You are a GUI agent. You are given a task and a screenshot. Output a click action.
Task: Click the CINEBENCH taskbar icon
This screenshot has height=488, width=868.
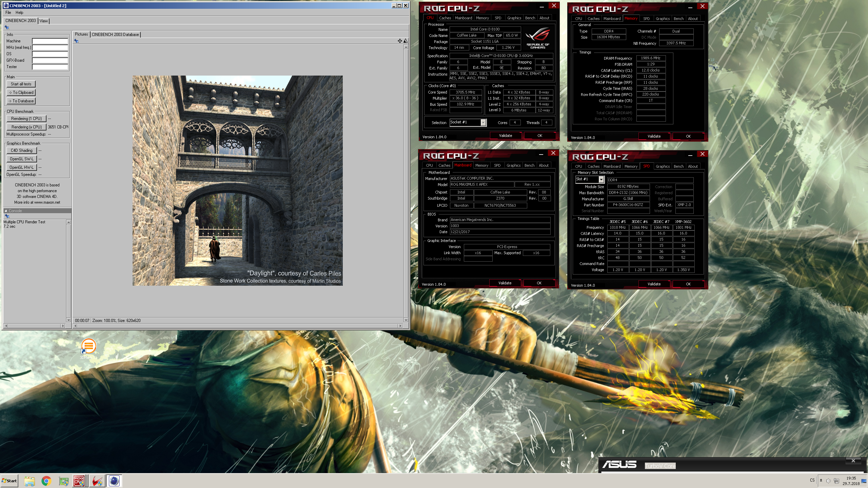coord(114,481)
